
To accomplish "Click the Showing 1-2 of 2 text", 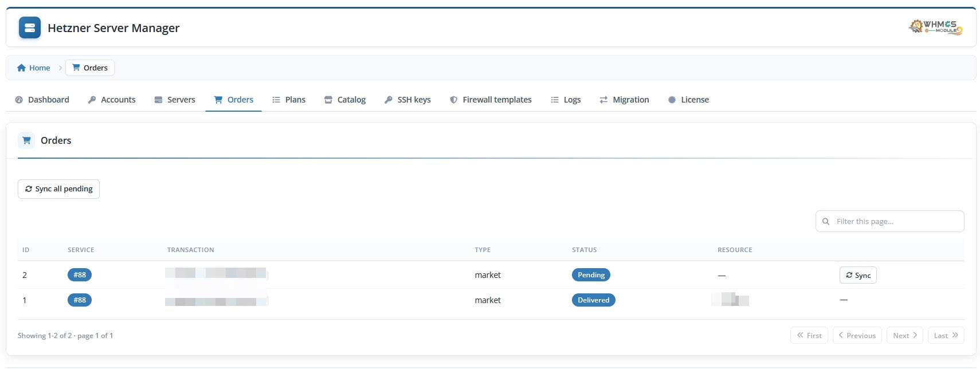I will pos(65,336).
